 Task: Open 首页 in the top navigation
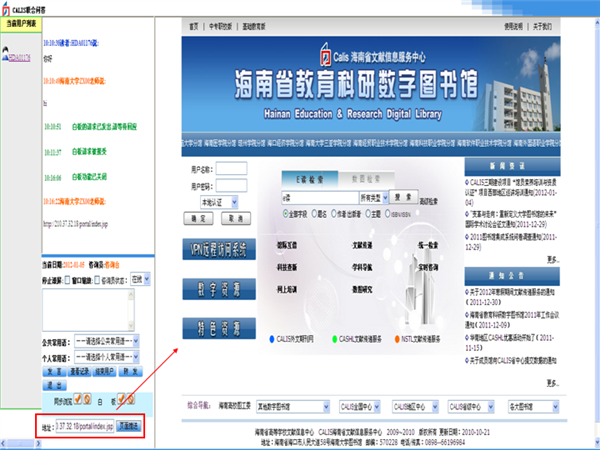click(194, 26)
